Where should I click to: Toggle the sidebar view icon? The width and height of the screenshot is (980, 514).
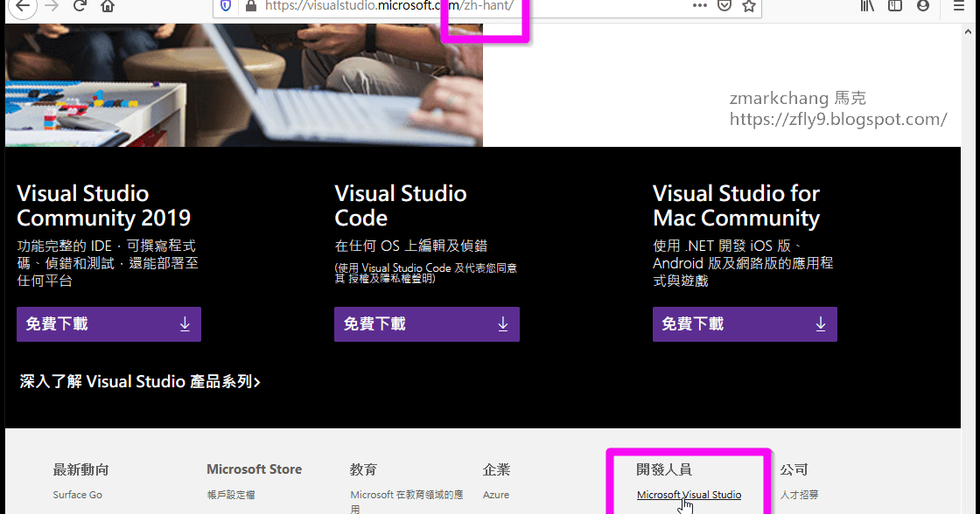[895, 6]
